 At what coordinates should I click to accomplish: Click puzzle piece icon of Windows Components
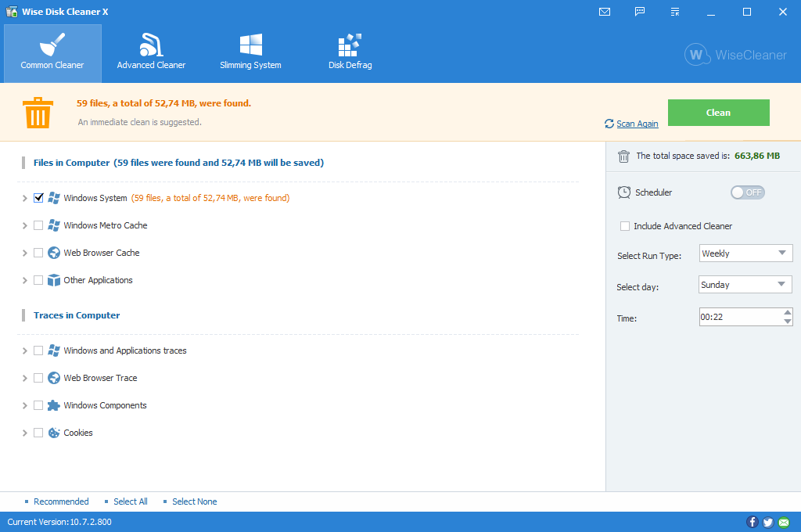coord(54,405)
